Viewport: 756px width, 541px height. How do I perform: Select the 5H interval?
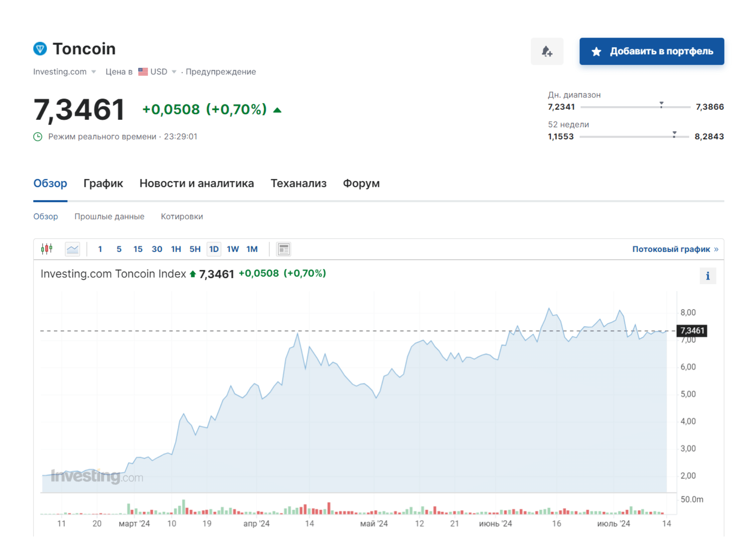click(195, 249)
